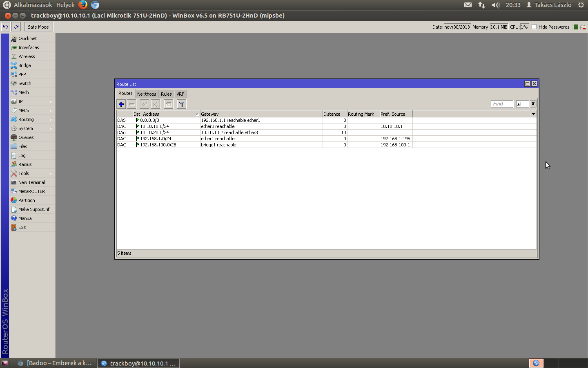Image resolution: width=588 pixels, height=368 pixels.
Task: Expand the Routing submenu
Action: (x=32, y=119)
